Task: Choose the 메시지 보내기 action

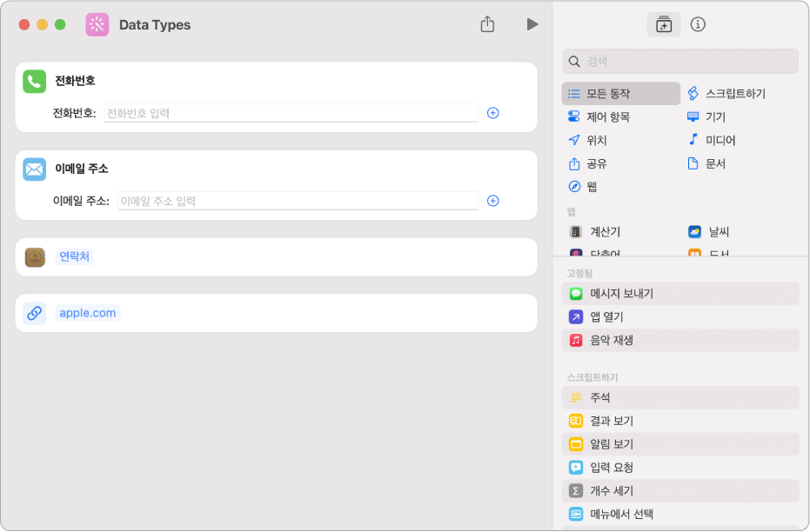Action: [680, 294]
